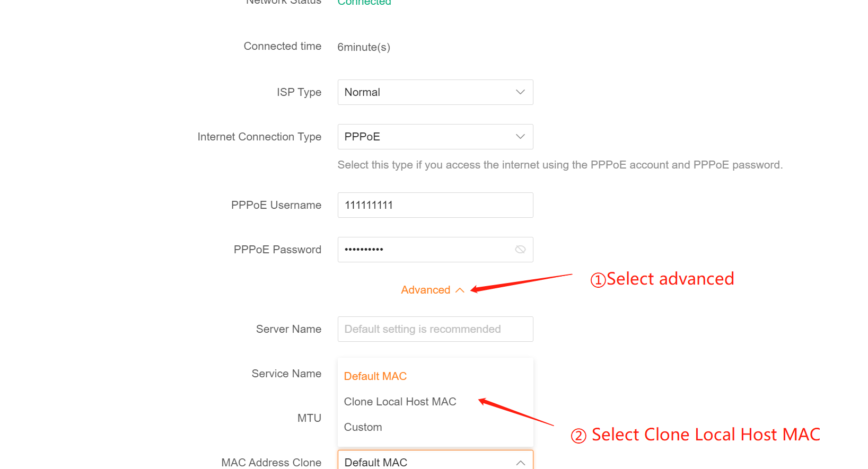The height and width of the screenshot is (469, 868).
Task: Click the ISP Type dropdown arrow
Action: point(520,92)
